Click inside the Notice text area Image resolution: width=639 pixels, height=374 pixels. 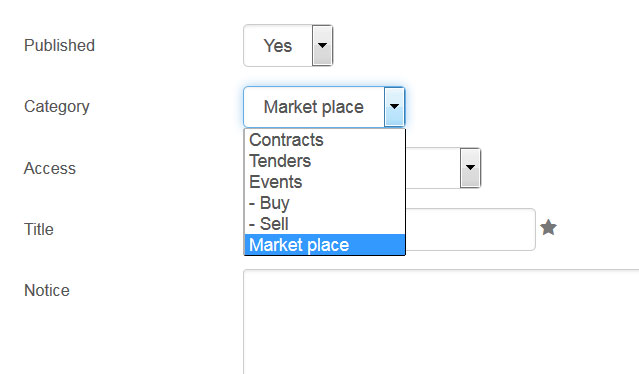point(441,322)
